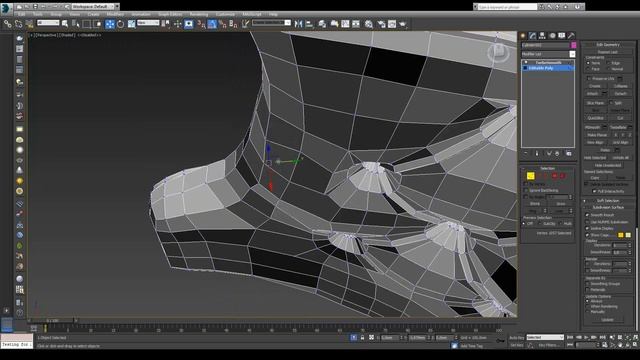This screenshot has height=360, width=640.
Task: Click the Render Setup icon
Action: 381,24
